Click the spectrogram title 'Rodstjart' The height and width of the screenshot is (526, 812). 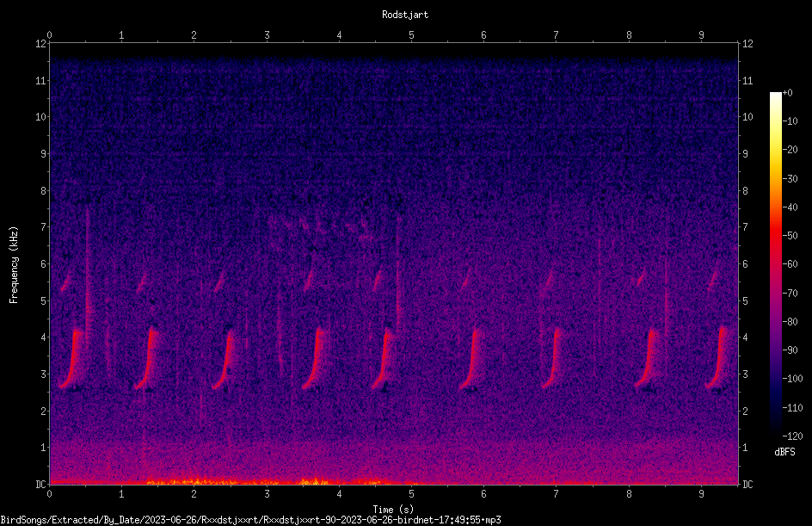click(405, 15)
